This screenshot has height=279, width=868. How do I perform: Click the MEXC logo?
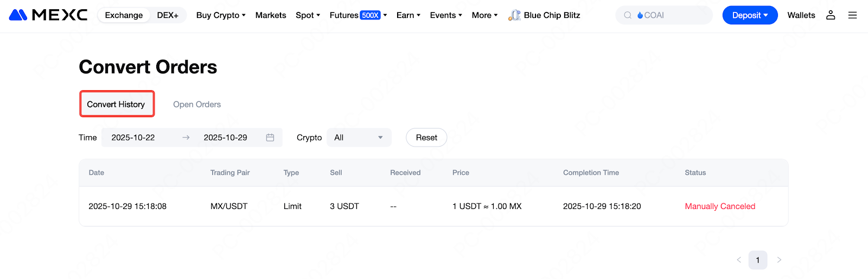pos(48,15)
